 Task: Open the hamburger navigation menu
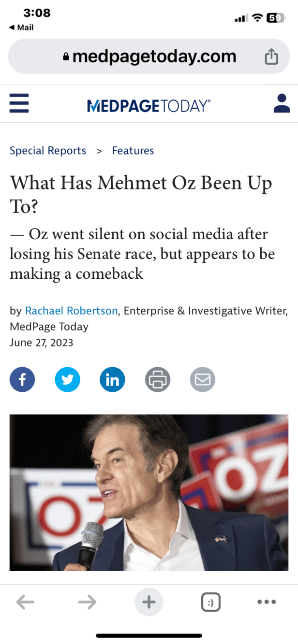[19, 103]
